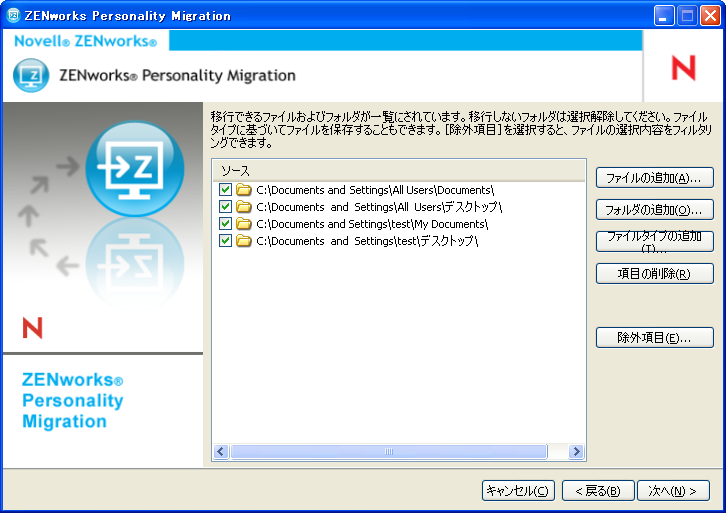Click the red N logo in left panel
This screenshot has width=726, height=513.
click(x=32, y=328)
